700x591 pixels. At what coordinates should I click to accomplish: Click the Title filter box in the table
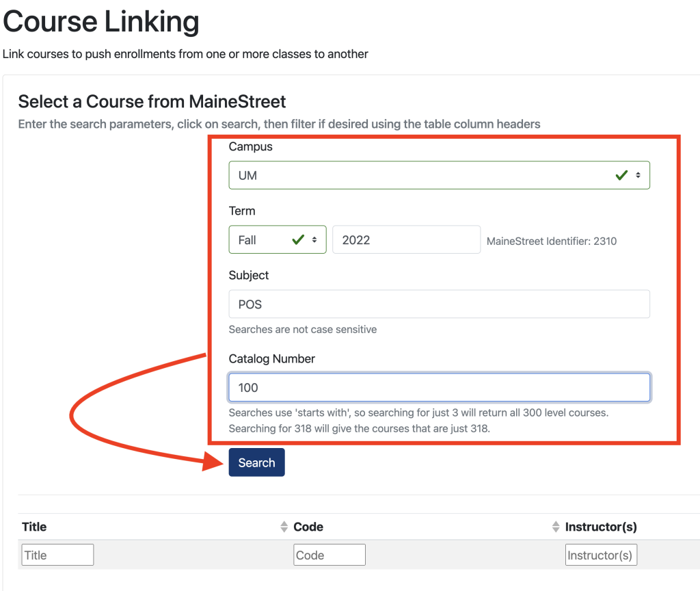click(x=57, y=554)
